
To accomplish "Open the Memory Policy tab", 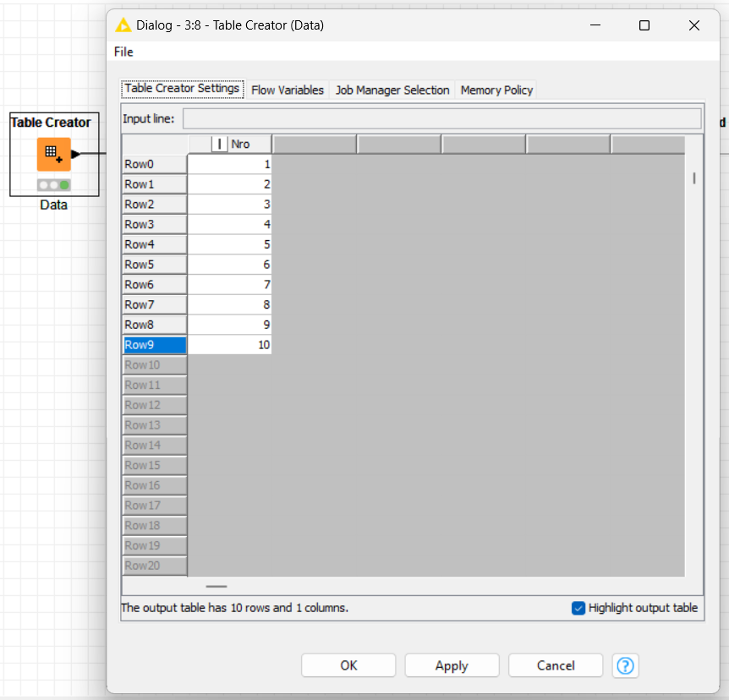I will 496,90.
